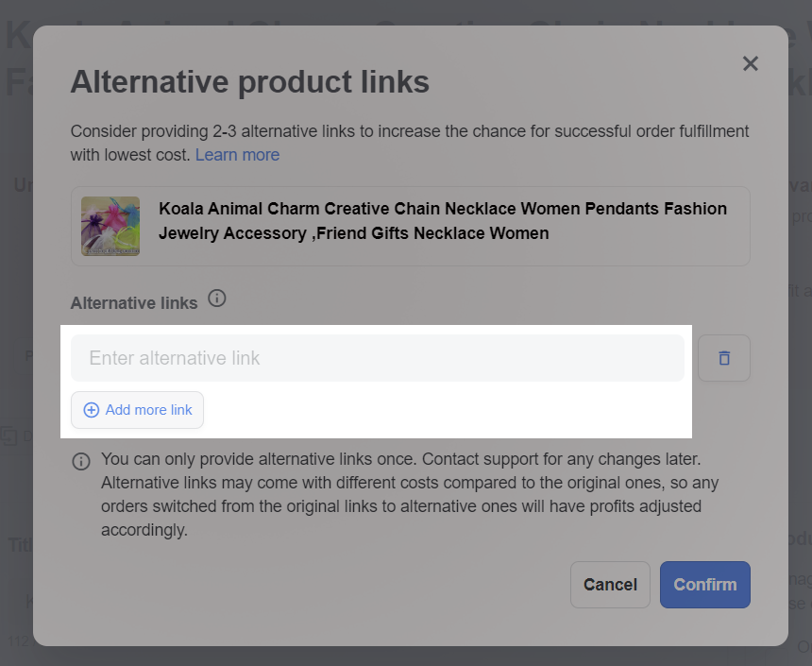Click the Alternative product links heading
812x666 pixels.
pyautogui.click(x=250, y=82)
